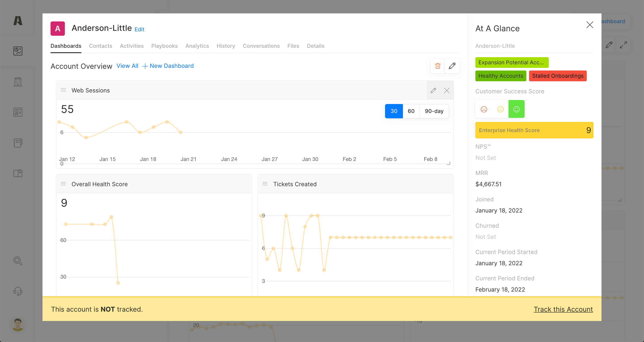Viewport: 644px width, 342px height.
Task: Open the support headset icon in sidebar
Action: [x=18, y=291]
